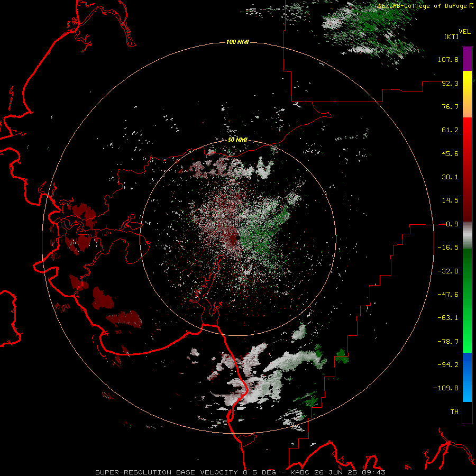Click the 61.2 value on the velocity scale
The height and width of the screenshot is (476, 476).
[x=450, y=130]
